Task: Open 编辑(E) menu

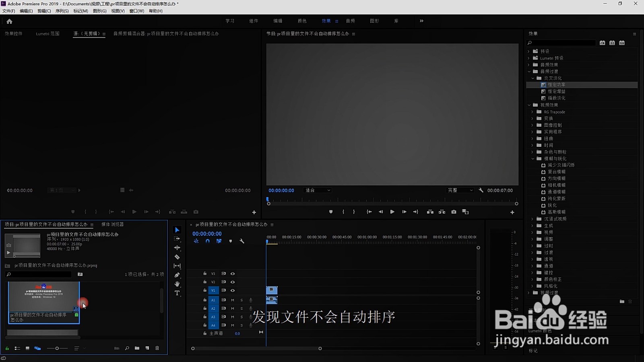Action: [x=26, y=11]
